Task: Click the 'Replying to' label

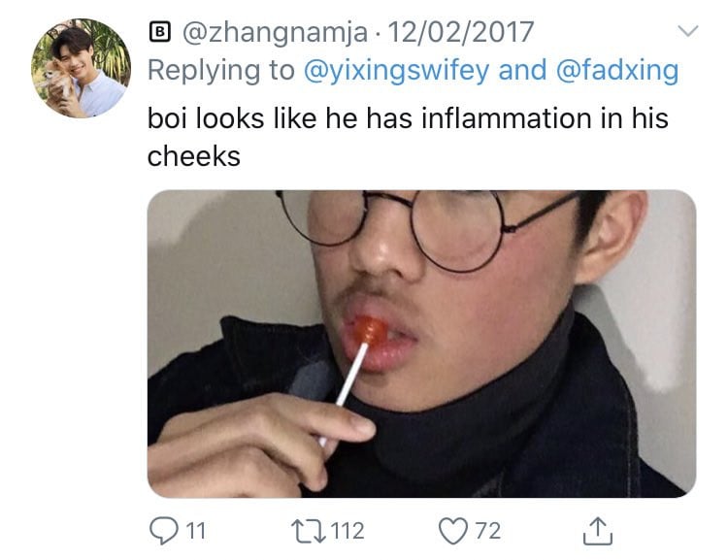Action: (x=221, y=71)
